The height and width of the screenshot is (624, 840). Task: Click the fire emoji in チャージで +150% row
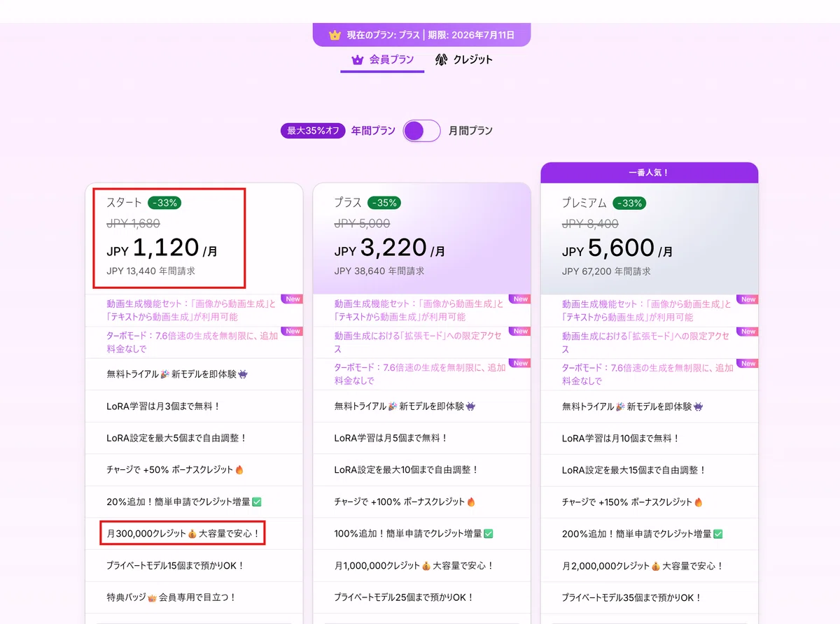point(699,502)
